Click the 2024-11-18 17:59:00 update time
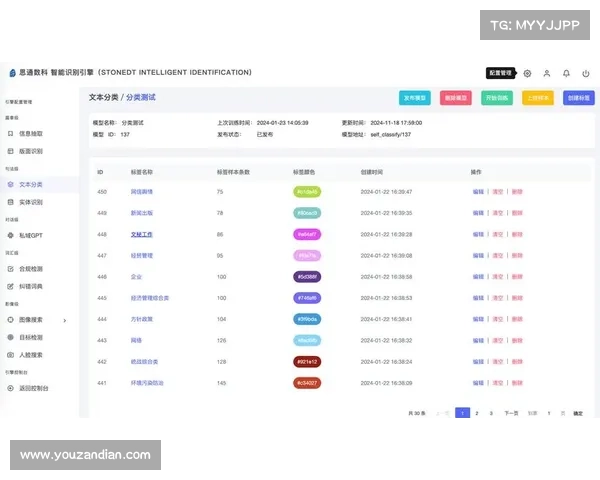600x480 pixels. pyautogui.click(x=396, y=123)
